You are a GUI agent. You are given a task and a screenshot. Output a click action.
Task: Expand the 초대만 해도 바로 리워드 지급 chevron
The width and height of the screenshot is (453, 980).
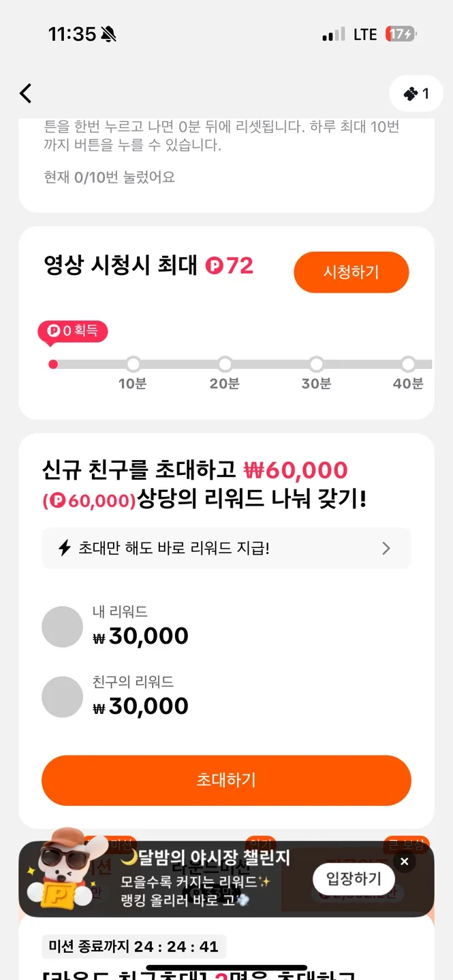(x=386, y=548)
